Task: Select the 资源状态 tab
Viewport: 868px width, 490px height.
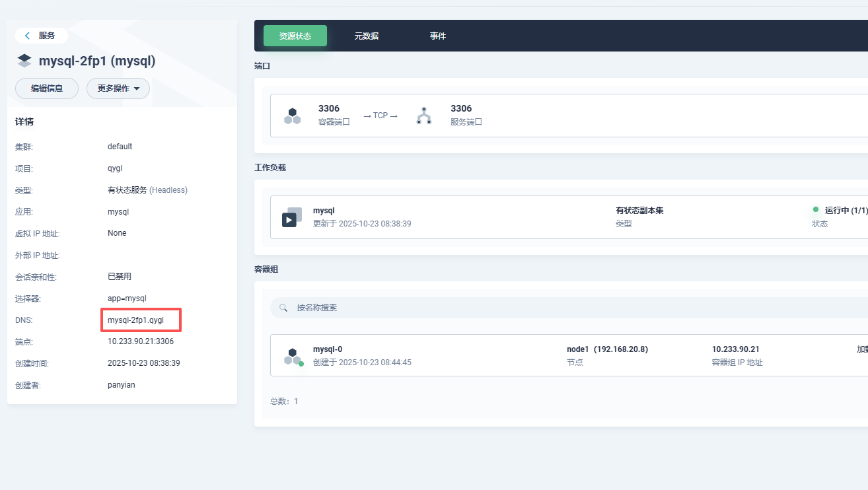Action: click(295, 36)
